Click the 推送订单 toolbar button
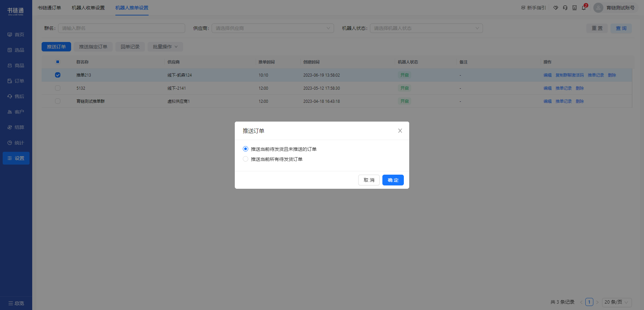Viewport: 644px width, 310px height. tap(56, 47)
